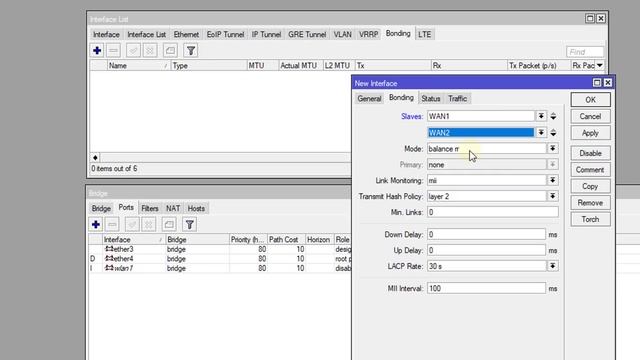
Task: Select the ether4 row in Bridge ports
Action: click(x=220, y=259)
